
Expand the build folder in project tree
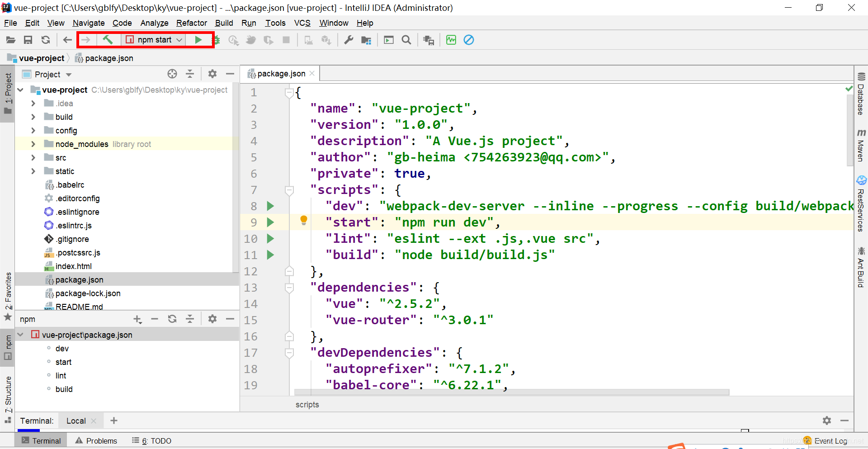[33, 117]
